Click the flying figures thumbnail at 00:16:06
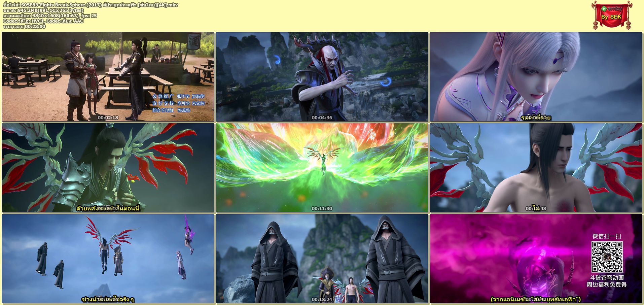The width and height of the screenshot is (644, 305). tap(108, 259)
